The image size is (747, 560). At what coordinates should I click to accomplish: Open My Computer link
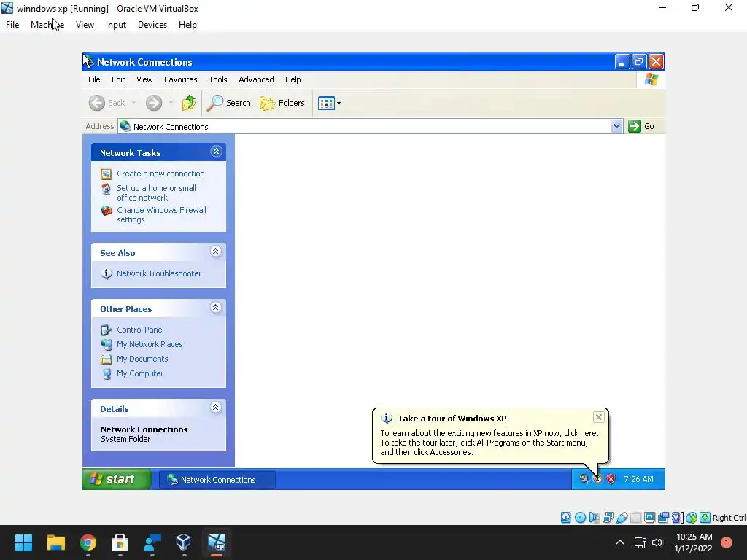click(140, 374)
